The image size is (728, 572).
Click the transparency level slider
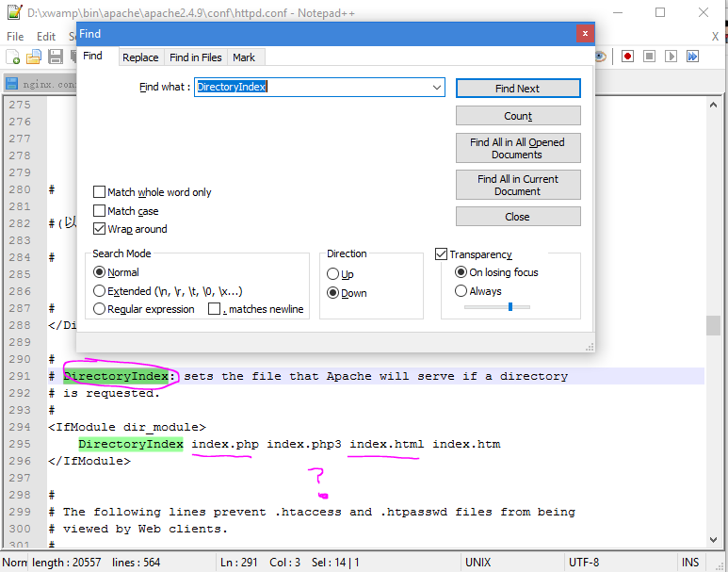click(496, 306)
